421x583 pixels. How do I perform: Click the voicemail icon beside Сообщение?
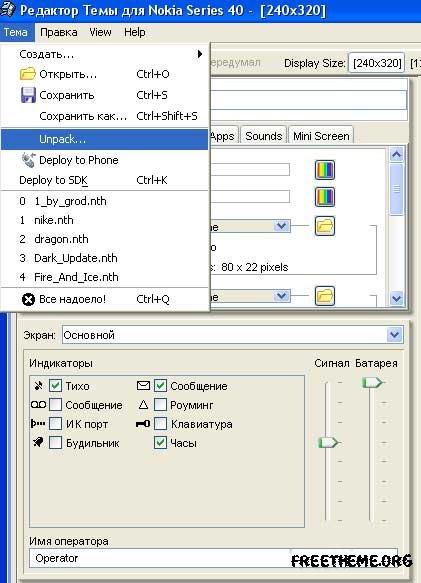click(38, 405)
